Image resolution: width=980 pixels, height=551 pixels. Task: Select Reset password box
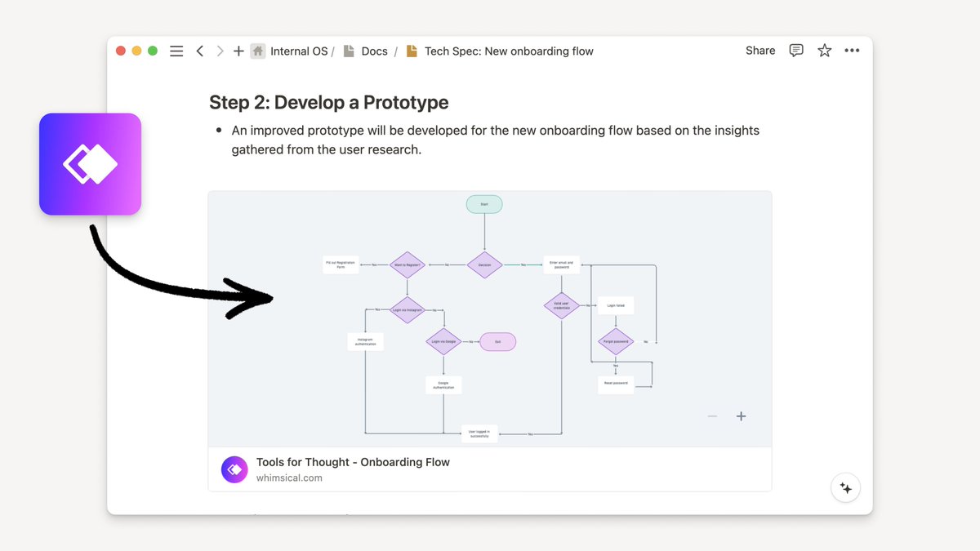pyautogui.click(x=616, y=384)
